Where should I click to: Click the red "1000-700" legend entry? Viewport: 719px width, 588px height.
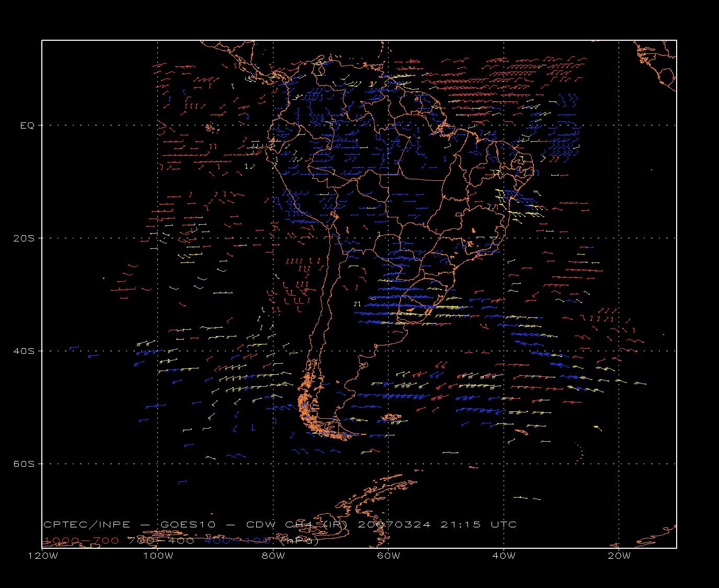click(x=81, y=540)
